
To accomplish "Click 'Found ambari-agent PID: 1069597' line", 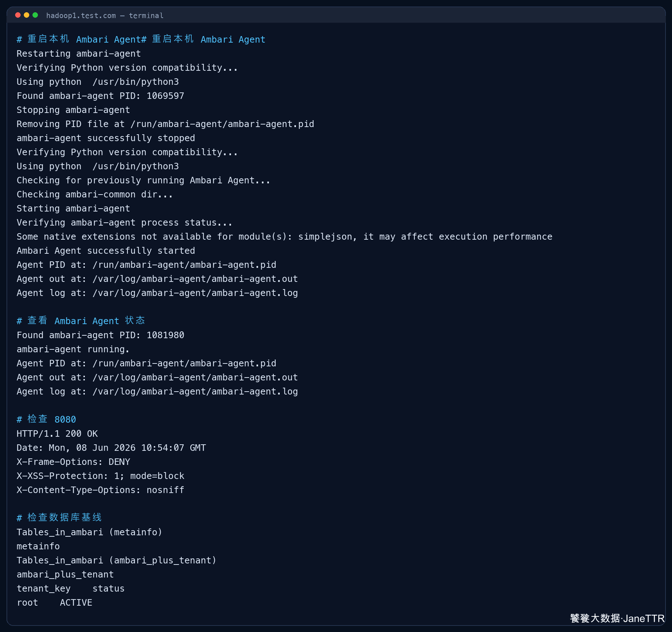I will (x=100, y=96).
